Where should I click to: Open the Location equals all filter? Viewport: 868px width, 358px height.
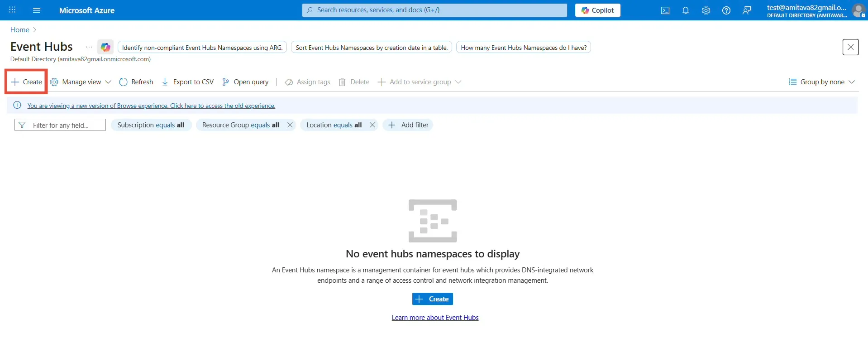pos(334,125)
